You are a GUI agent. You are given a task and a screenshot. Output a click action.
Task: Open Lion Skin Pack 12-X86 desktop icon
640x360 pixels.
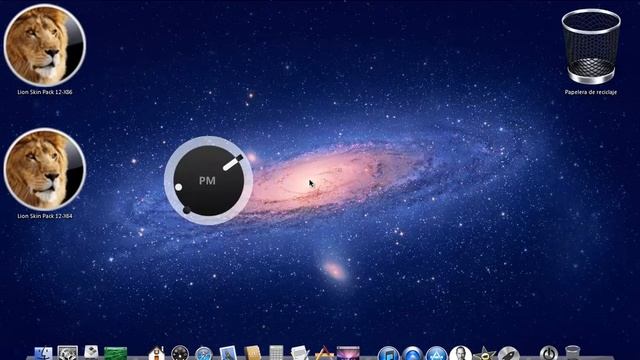click(x=44, y=45)
